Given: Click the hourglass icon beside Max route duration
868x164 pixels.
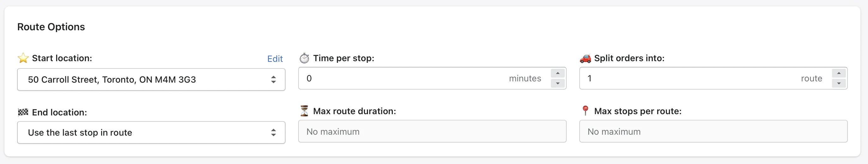Looking at the screenshot, I should pos(304,111).
